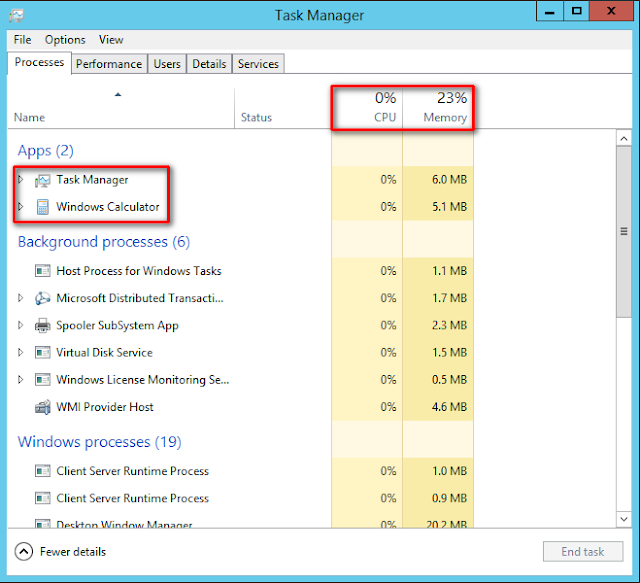Click the scrollbar up arrow

(624, 139)
